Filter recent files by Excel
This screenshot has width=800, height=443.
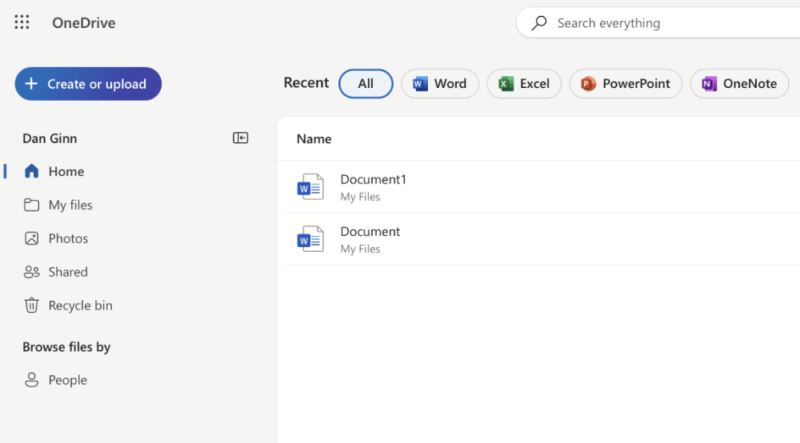pos(524,84)
